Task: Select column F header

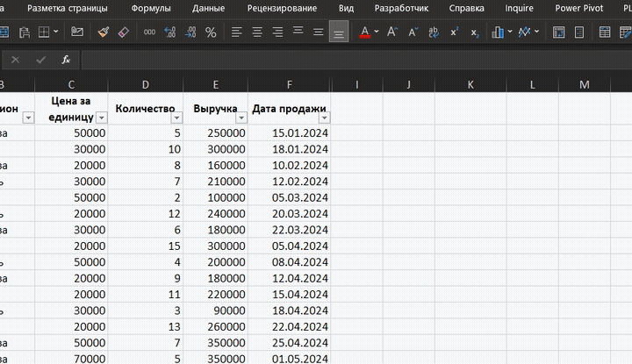Action: click(290, 84)
